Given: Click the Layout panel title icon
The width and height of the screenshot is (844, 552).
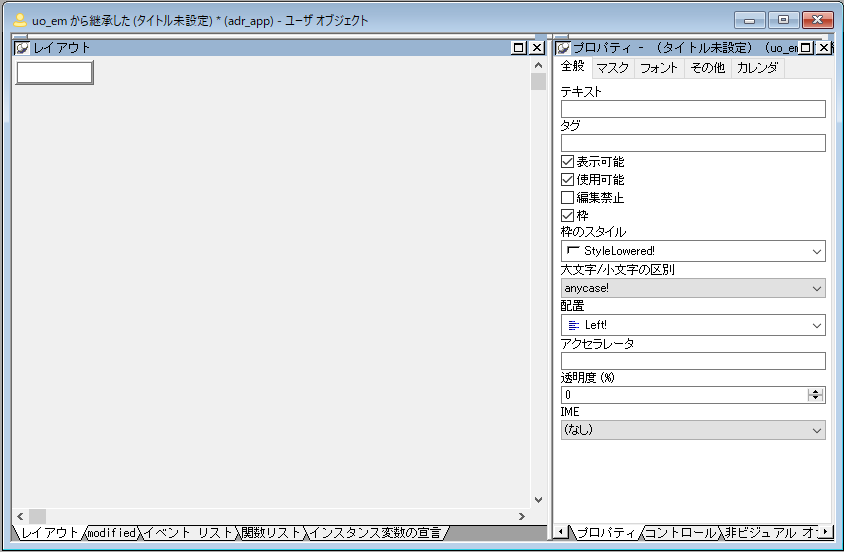Looking at the screenshot, I should point(22,48).
